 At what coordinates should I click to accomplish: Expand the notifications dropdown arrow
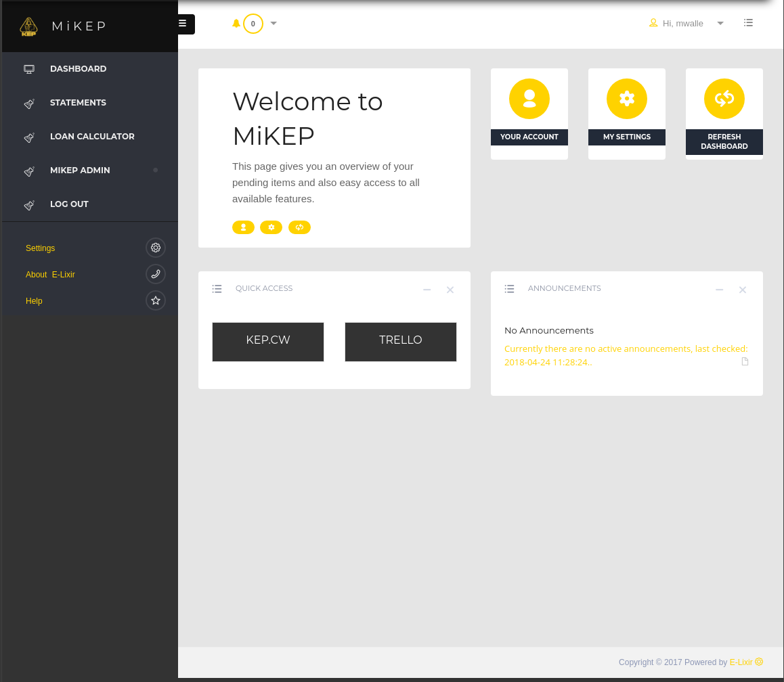click(x=274, y=24)
